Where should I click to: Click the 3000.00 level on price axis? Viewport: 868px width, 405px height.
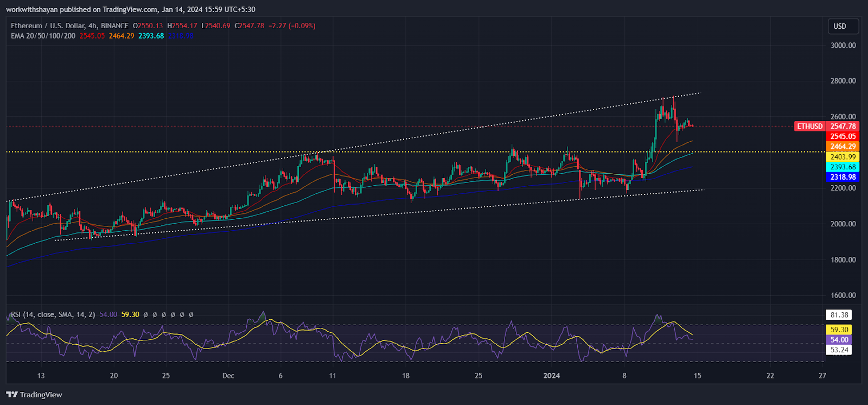[843, 45]
